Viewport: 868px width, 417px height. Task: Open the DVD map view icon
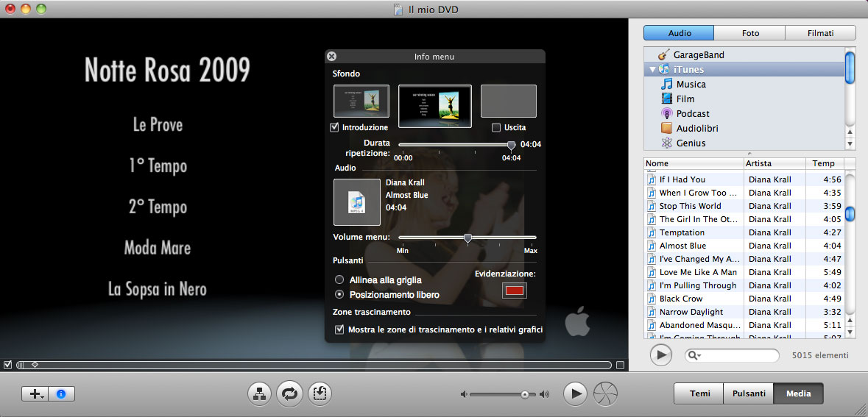(259, 393)
